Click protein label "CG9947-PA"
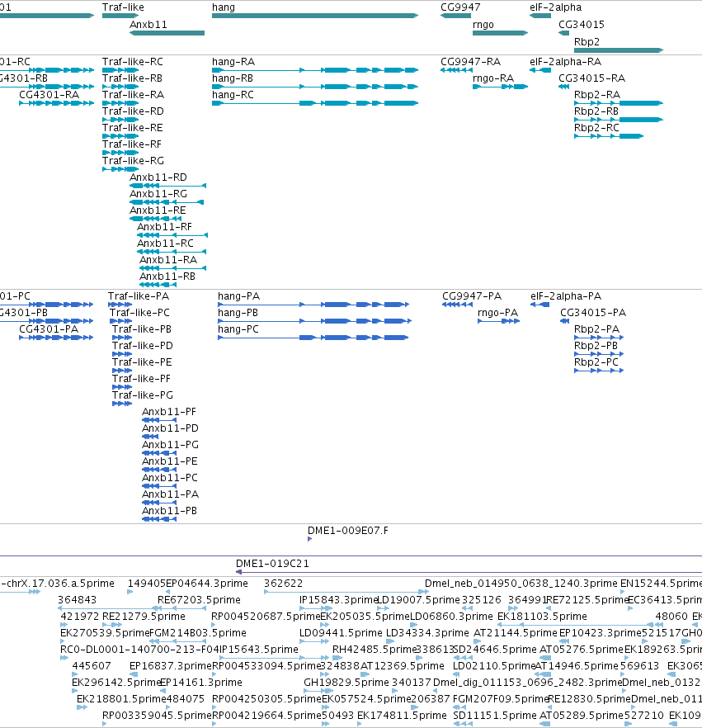Viewport: 702px width, 728px height. [x=472, y=296]
